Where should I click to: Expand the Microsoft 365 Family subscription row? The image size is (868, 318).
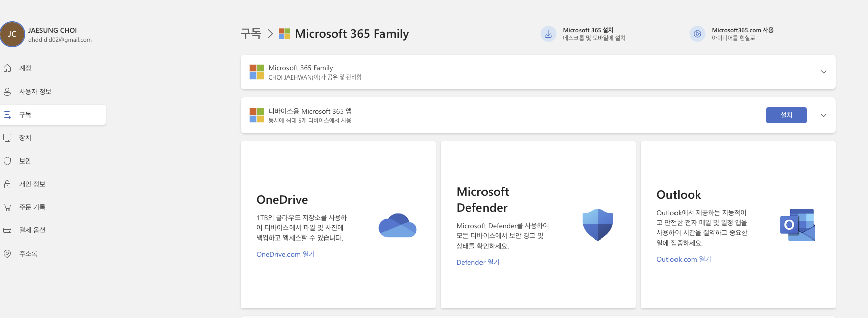click(824, 72)
